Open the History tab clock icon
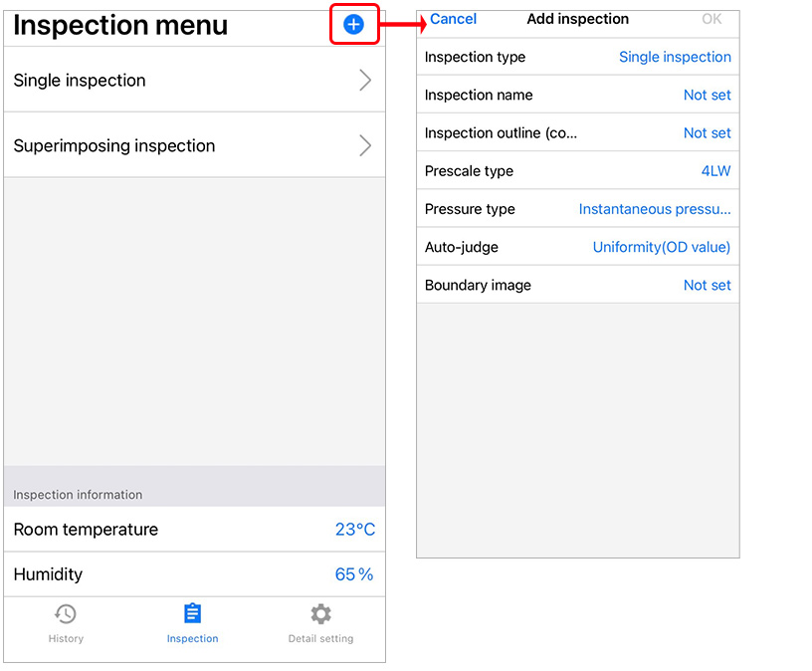The height and width of the screenshot is (671, 812). coord(66,614)
